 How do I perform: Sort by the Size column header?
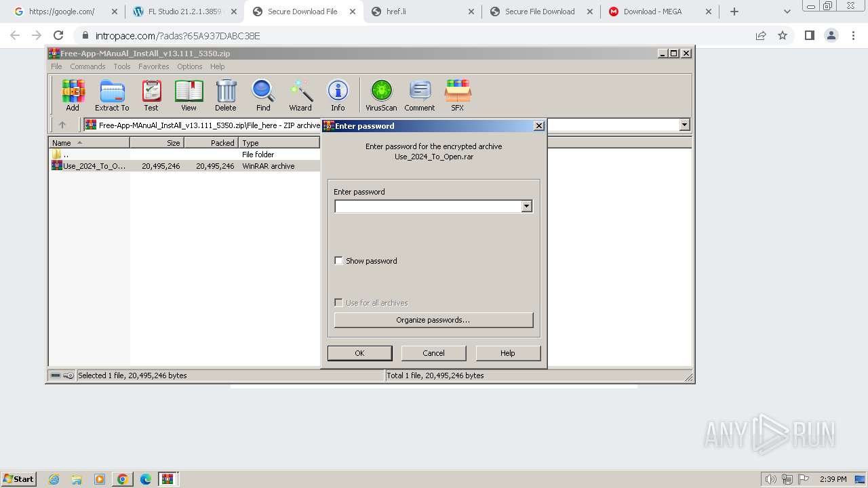tap(157, 143)
